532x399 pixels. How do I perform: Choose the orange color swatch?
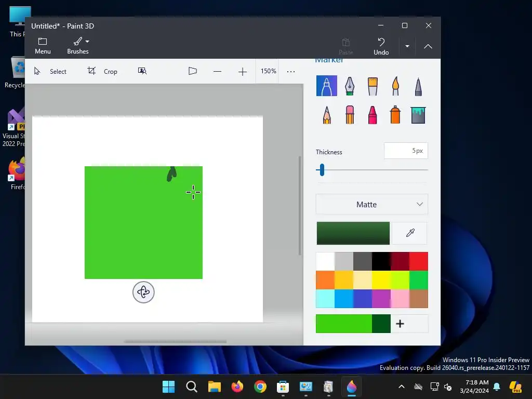325,280
